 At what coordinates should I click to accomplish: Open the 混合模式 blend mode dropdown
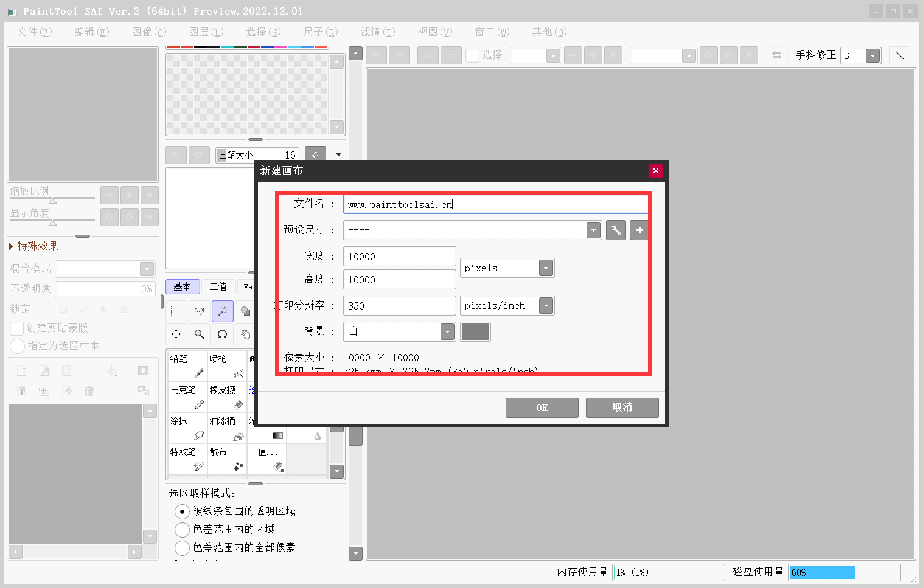click(147, 269)
